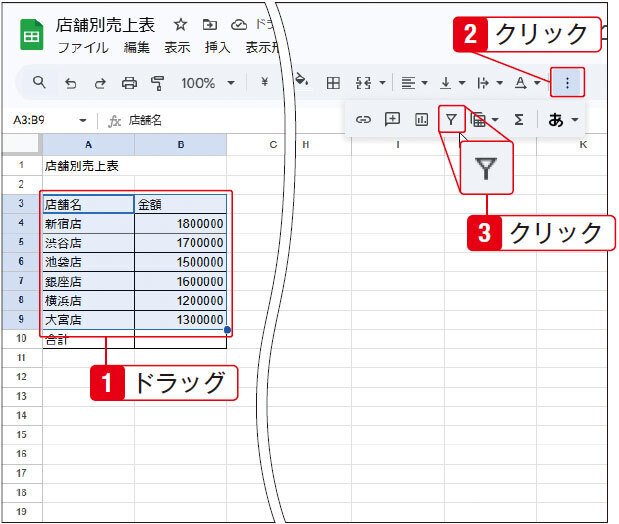This screenshot has width=619, height=524.
Task: Redo the last action
Action: pyautogui.click(x=100, y=83)
